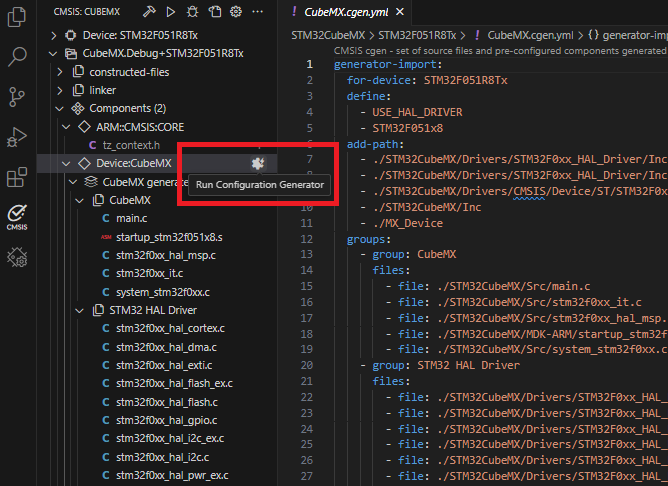
Task: Collapse the CubeMX.Debug+STM32F051R8Tx node
Action: click(x=53, y=54)
